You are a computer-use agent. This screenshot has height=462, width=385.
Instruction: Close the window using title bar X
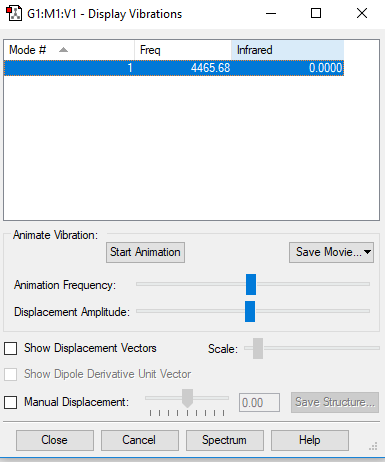click(x=362, y=14)
